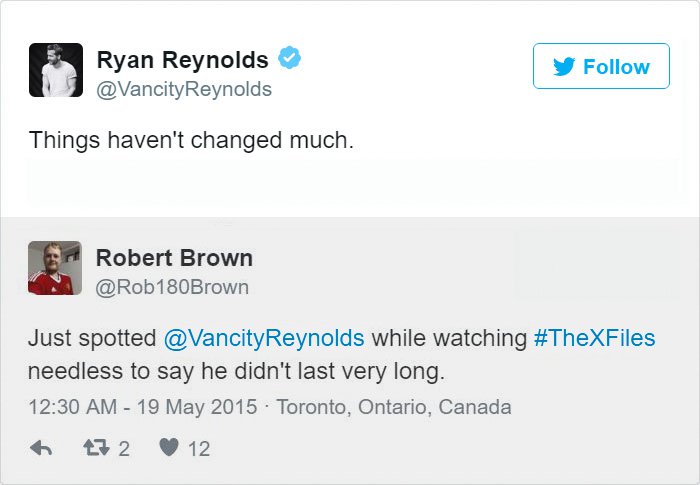This screenshot has height=485, width=700.
Task: Click the 12:30 AM - 19 May 2015 timestamp
Action: [x=139, y=407]
